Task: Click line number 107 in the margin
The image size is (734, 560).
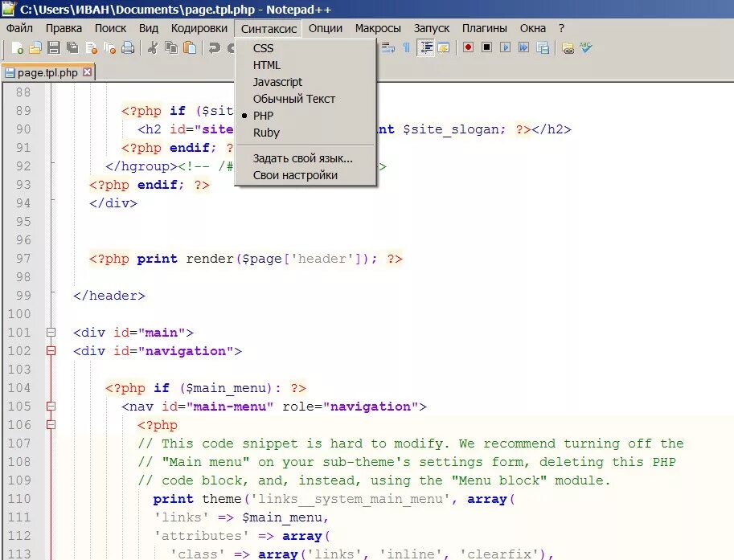Action: (19, 443)
